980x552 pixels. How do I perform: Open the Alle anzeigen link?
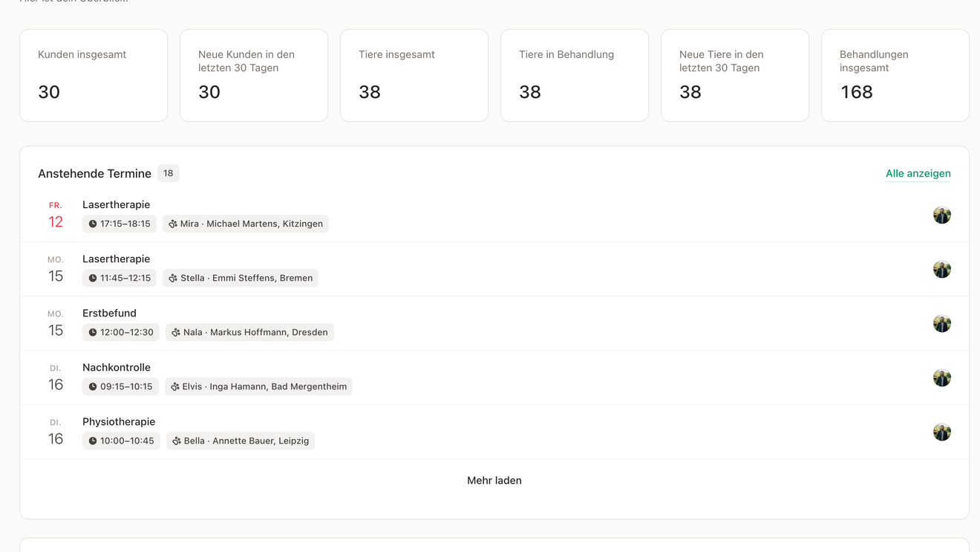tap(918, 173)
